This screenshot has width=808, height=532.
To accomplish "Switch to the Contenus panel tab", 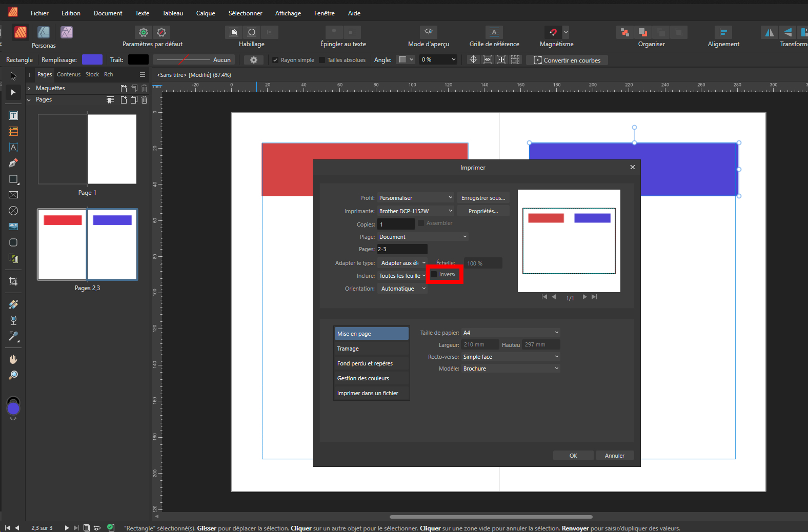I will click(x=69, y=75).
